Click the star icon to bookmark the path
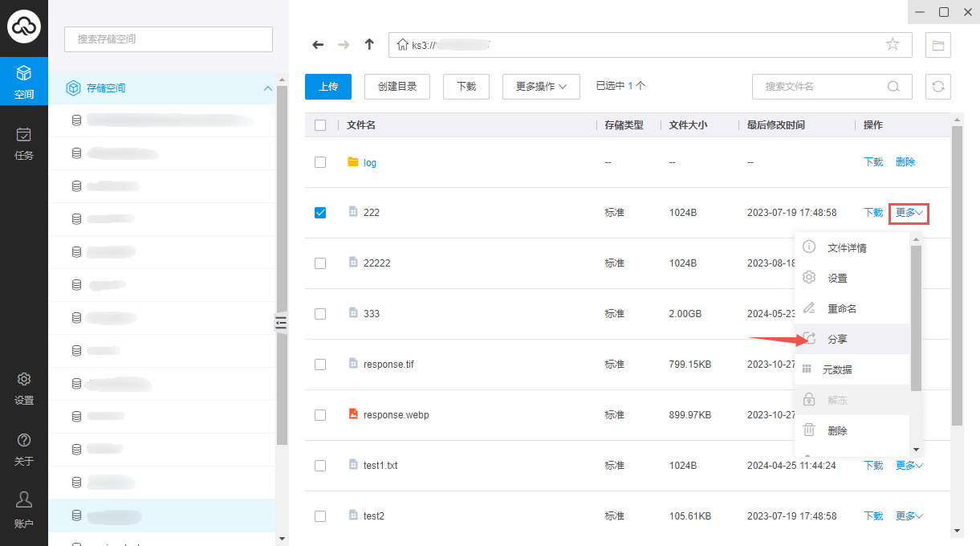 tap(893, 45)
